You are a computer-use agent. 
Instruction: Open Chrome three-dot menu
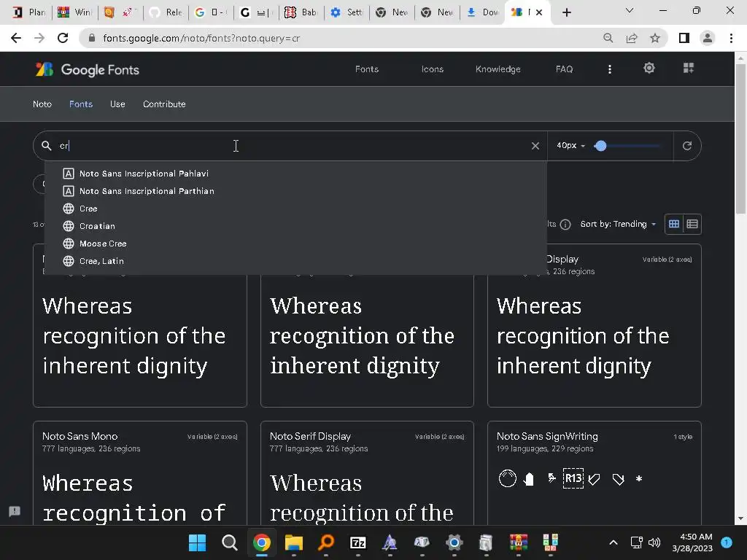click(731, 38)
